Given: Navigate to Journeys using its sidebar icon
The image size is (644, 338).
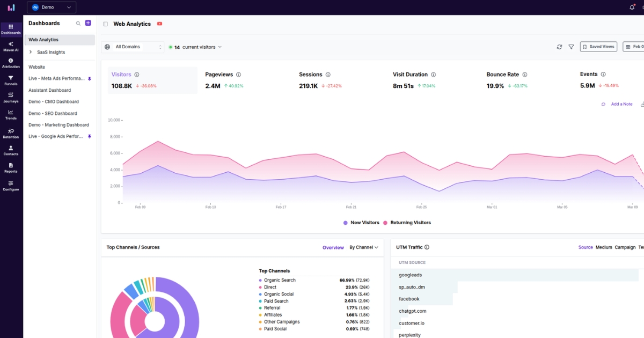Looking at the screenshot, I should [x=11, y=98].
